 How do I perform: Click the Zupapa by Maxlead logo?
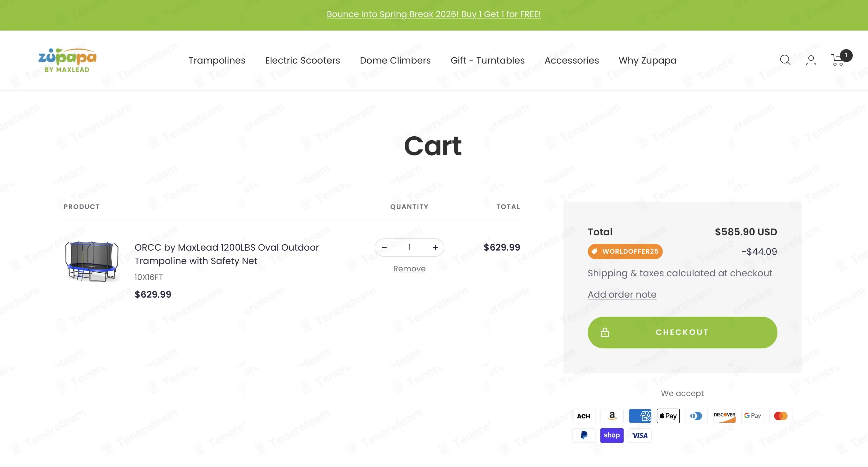(67, 60)
